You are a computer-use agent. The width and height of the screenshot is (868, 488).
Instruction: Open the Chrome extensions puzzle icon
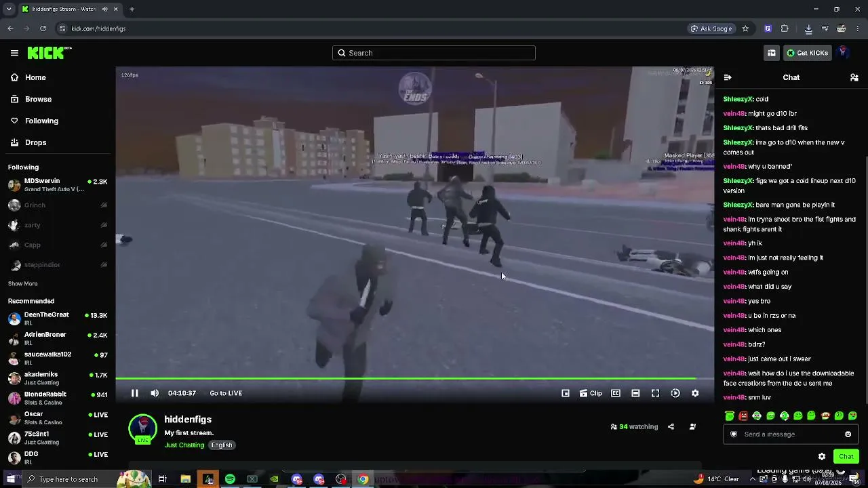pyautogui.click(x=785, y=28)
